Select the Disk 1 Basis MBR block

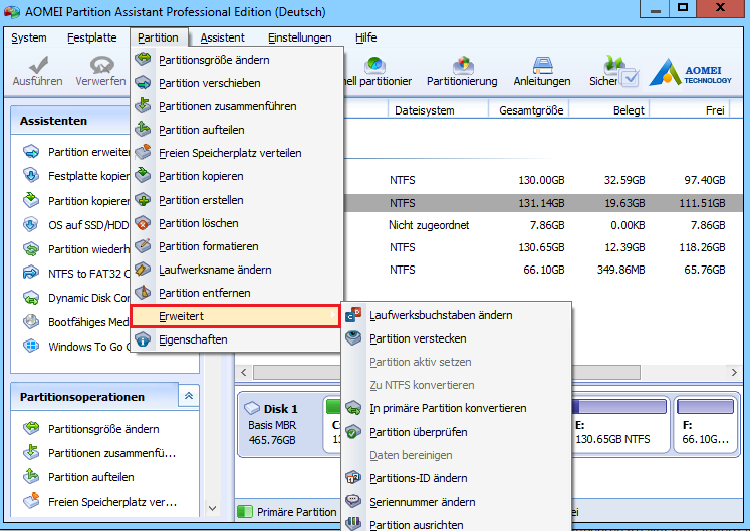(280, 424)
